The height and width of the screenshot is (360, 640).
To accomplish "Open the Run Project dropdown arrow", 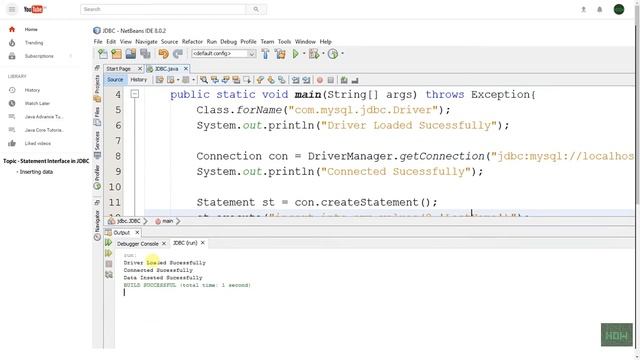I will point(304,53).
